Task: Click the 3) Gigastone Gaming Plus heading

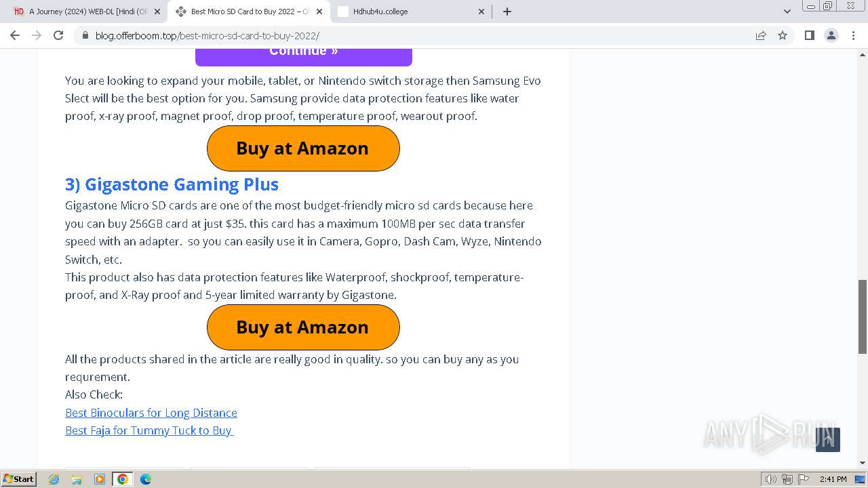Action: click(x=172, y=184)
